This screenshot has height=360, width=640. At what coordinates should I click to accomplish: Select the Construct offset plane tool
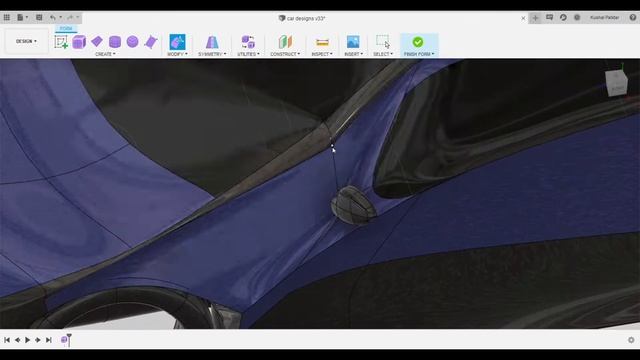(285, 42)
